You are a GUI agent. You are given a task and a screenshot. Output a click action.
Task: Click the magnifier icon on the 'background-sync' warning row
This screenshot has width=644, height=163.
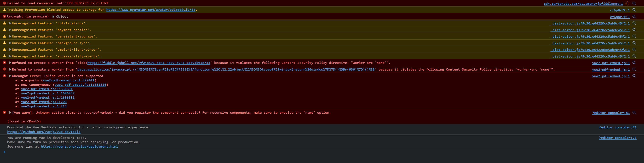tap(634, 43)
